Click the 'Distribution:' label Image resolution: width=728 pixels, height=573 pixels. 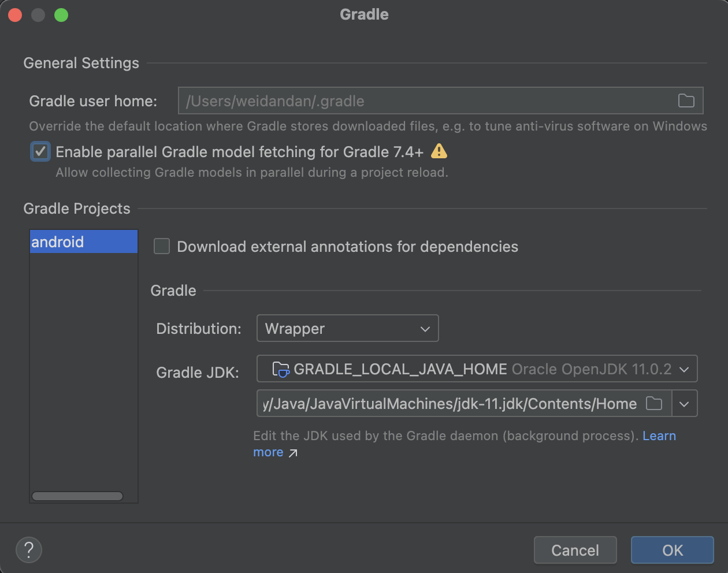pyautogui.click(x=199, y=329)
